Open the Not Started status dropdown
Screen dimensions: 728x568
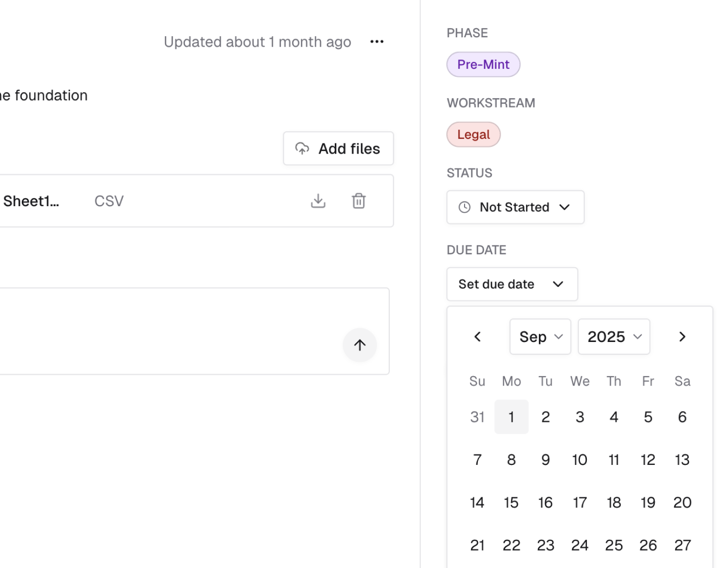(515, 207)
